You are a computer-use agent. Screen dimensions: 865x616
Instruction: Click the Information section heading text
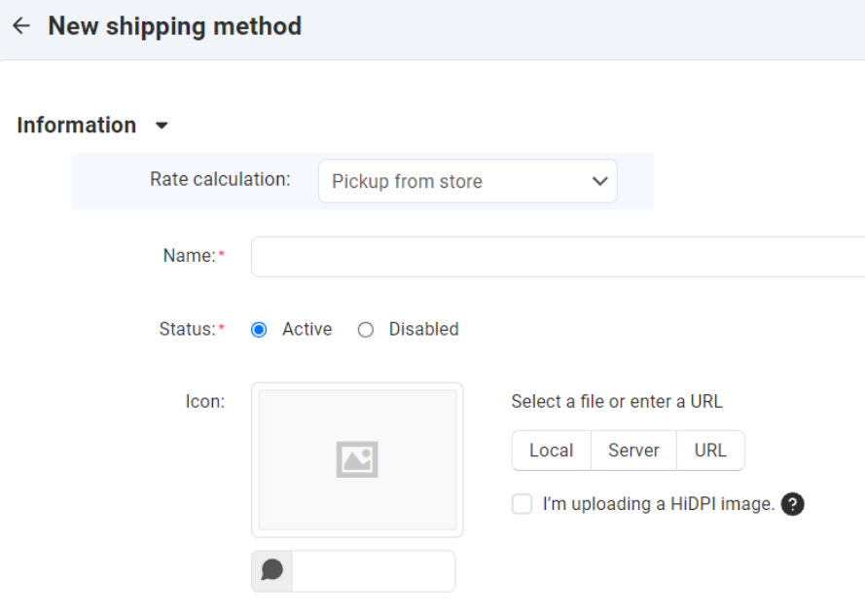click(x=77, y=126)
